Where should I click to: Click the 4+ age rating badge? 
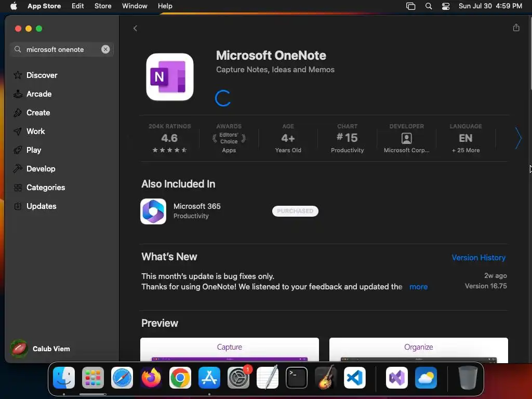click(x=288, y=138)
